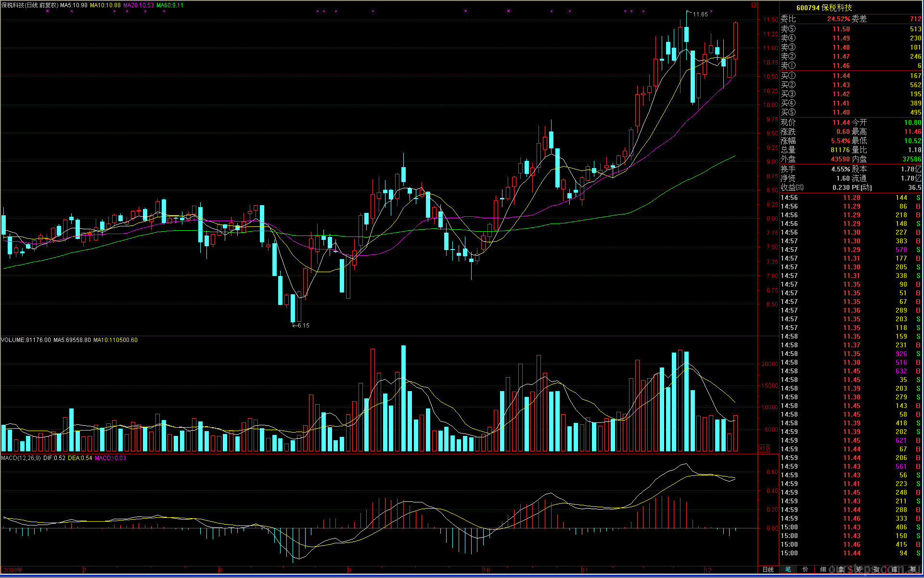This screenshot has height=578, width=924.
Task: Click the VOLUME:81176.00 label
Action: 26,340
